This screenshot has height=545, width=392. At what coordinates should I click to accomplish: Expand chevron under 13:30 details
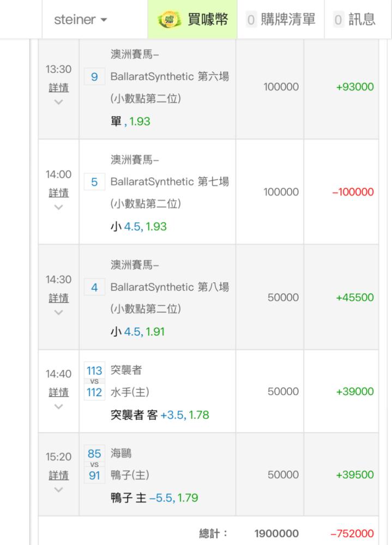tap(58, 102)
